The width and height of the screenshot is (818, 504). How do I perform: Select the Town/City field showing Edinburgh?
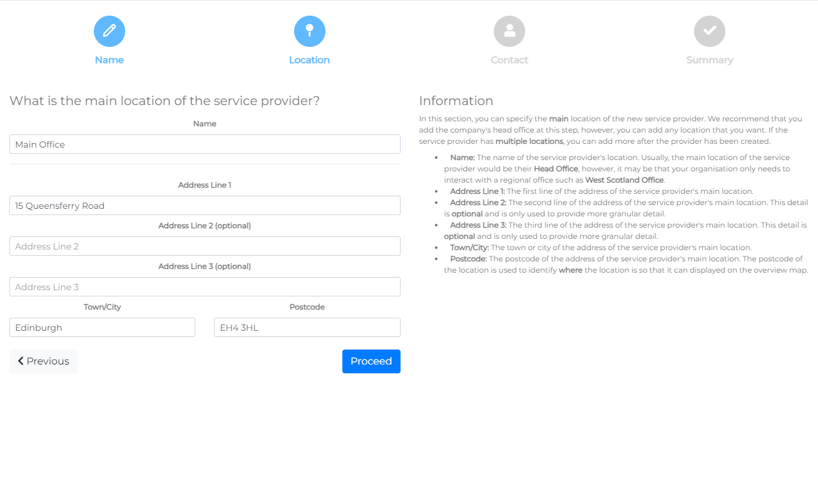102,328
